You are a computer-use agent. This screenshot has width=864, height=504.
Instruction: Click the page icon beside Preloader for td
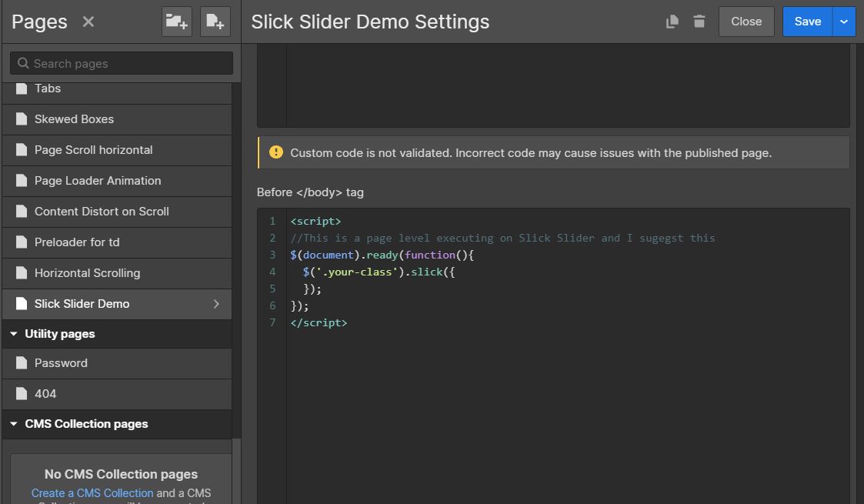click(22, 242)
